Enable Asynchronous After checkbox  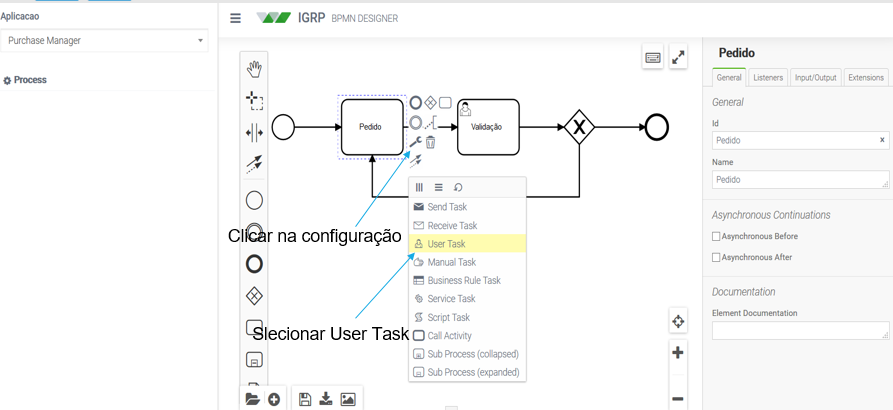coord(716,257)
